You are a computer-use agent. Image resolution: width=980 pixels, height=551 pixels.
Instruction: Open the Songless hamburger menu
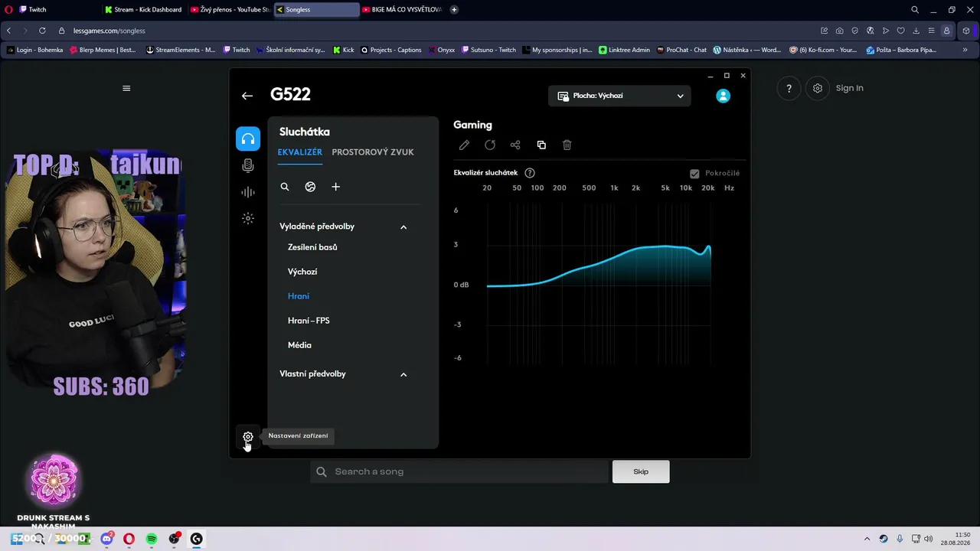click(x=126, y=88)
